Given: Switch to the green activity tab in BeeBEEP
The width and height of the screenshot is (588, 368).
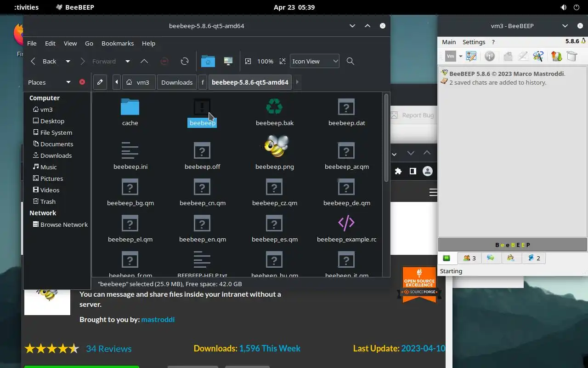Looking at the screenshot, I should [x=447, y=258].
